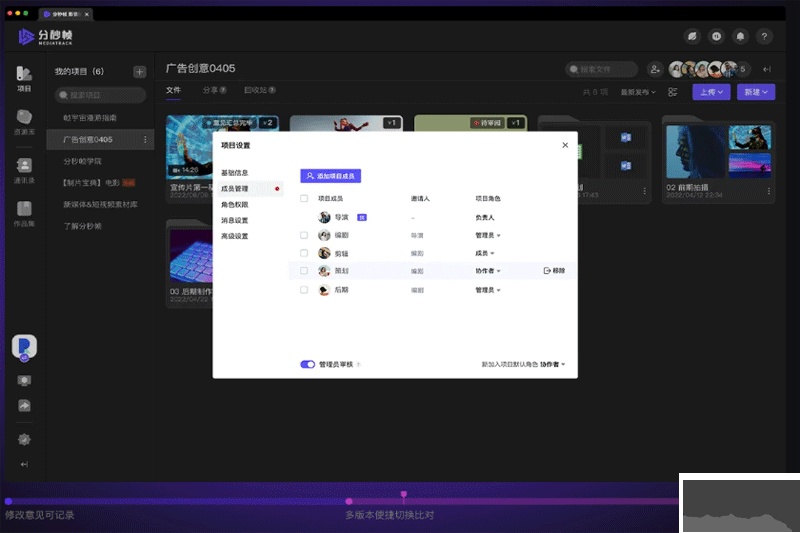Check the box for member 策划
The image size is (800, 533).
click(x=304, y=271)
